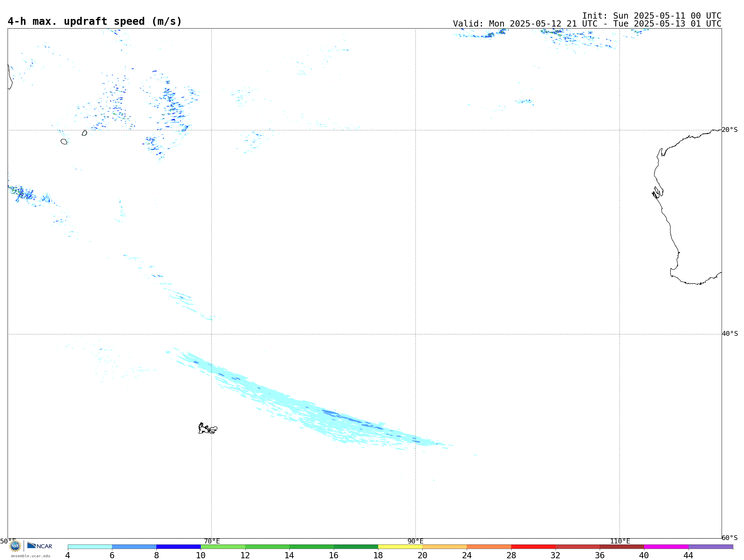Image resolution: width=744 pixels, height=560 pixels.
Task: Pick the dark green 16–18 m/s swatch
Action: click(x=356, y=547)
